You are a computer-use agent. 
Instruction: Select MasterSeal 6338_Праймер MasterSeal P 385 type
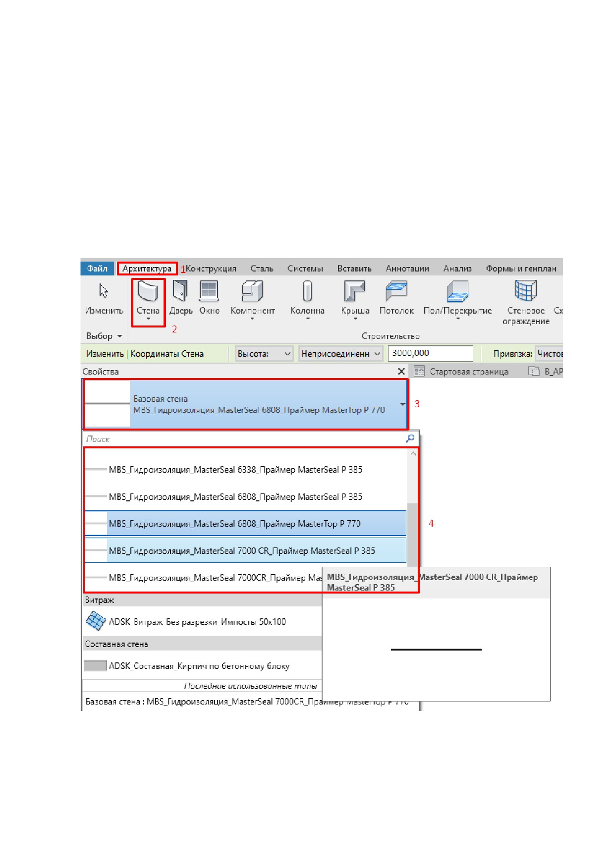click(245, 469)
